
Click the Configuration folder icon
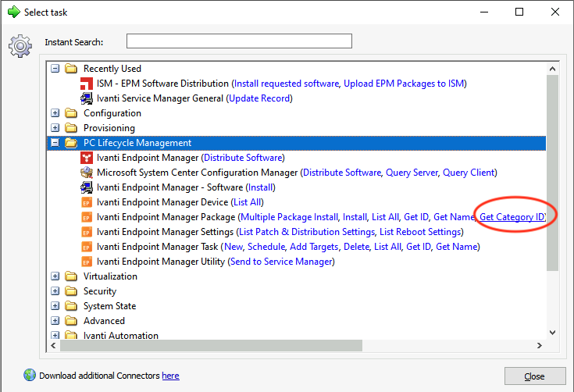(x=71, y=113)
